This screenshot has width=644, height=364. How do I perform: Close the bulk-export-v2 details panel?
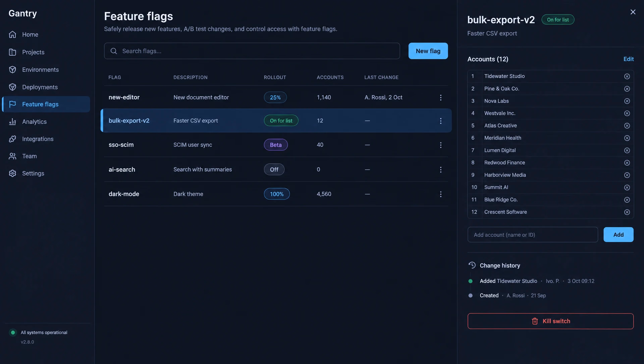[633, 12]
